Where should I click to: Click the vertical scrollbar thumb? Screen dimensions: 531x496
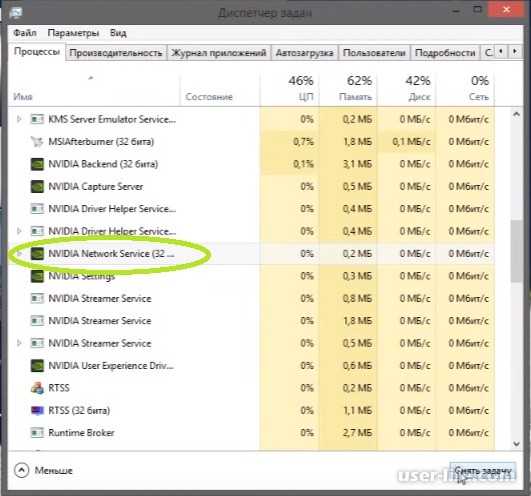[x=516, y=251]
